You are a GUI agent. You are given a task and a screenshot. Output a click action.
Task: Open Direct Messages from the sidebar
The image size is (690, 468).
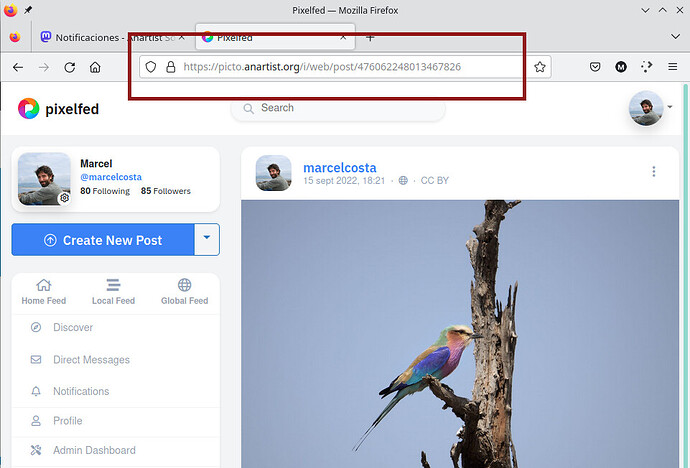point(90,359)
